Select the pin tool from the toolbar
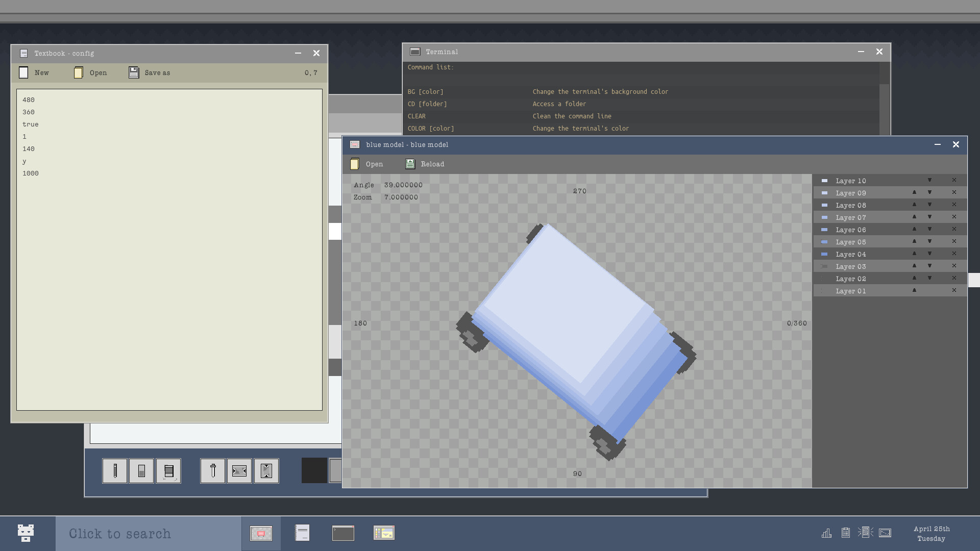This screenshot has width=980, height=551. (x=213, y=470)
